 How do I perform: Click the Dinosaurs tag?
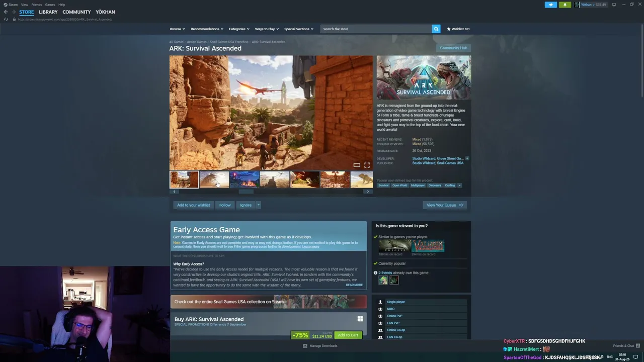[x=435, y=186]
